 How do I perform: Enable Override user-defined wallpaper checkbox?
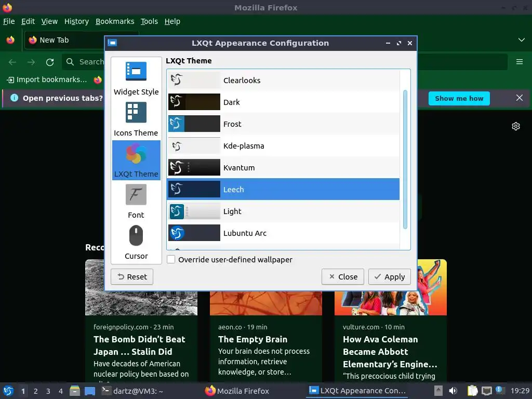click(x=171, y=260)
